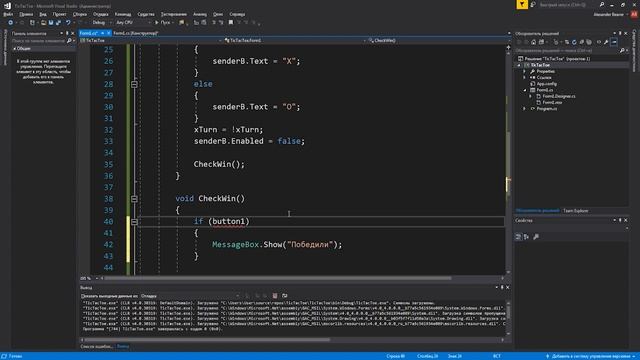Open the Файл menu
This screenshot has width=640, height=360.
click(8, 14)
